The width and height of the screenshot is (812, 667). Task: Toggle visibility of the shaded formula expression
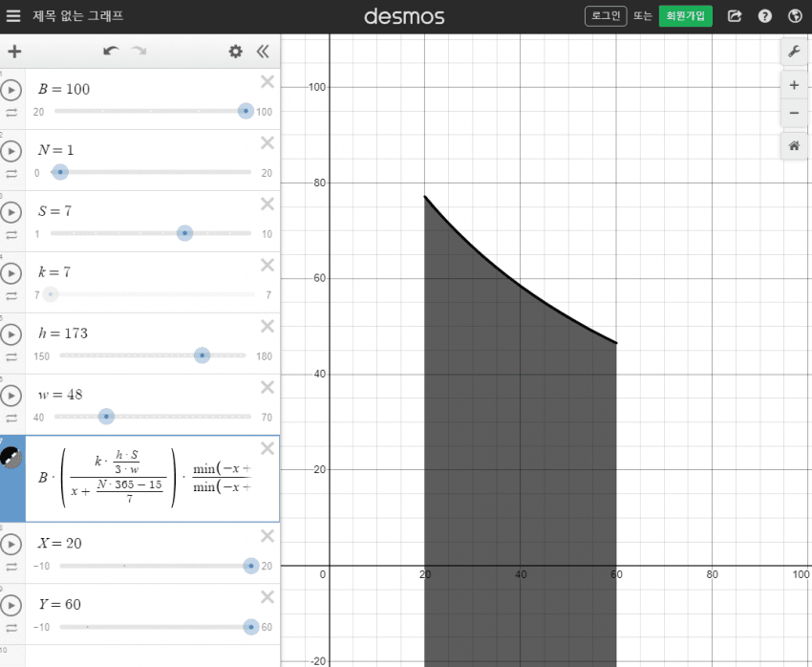tap(11, 459)
